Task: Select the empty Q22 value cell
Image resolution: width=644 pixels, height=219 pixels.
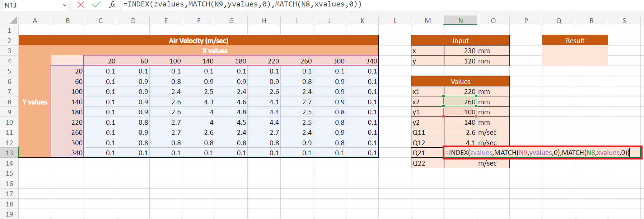Action: click(460, 163)
